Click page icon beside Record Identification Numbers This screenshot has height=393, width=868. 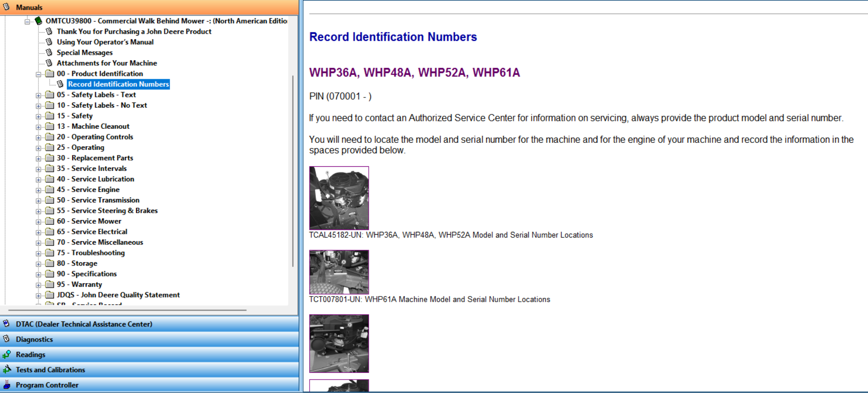point(60,84)
